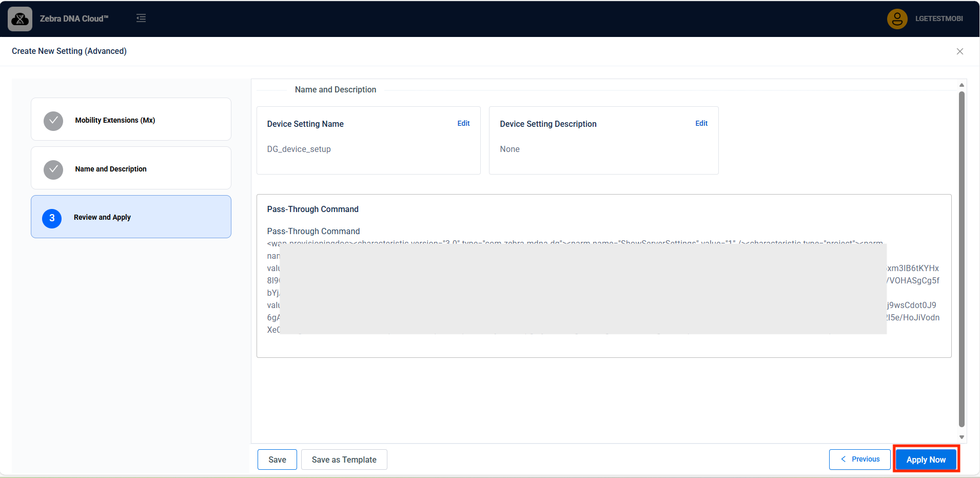Edit the Device Setting Description
Viewport: 980px width, 478px height.
coord(701,123)
